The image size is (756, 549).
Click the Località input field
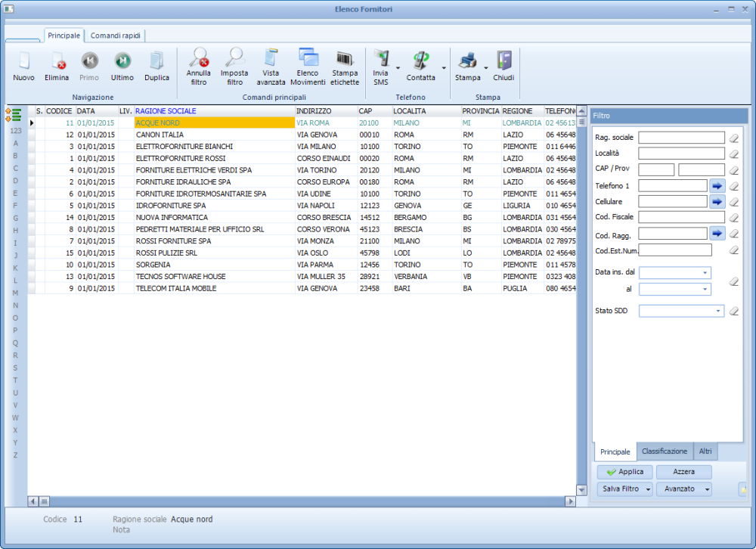[x=680, y=154]
